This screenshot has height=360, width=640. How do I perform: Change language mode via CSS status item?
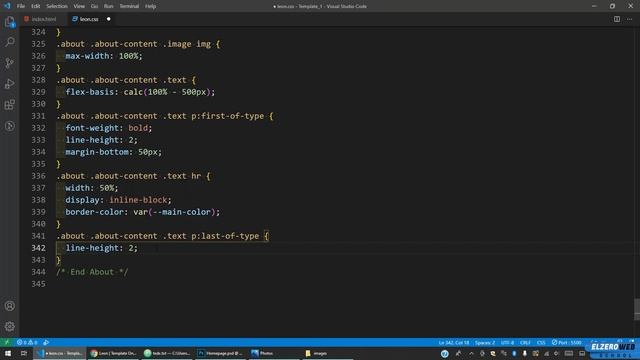[541, 342]
